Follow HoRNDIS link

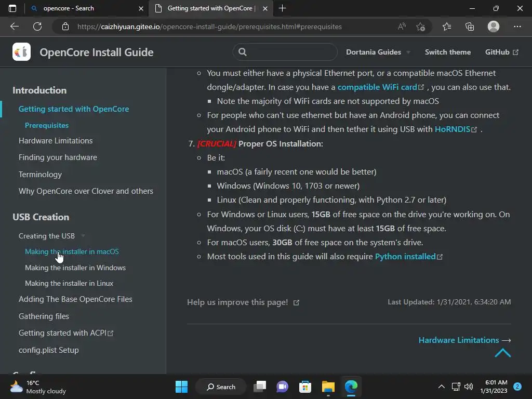(456, 129)
